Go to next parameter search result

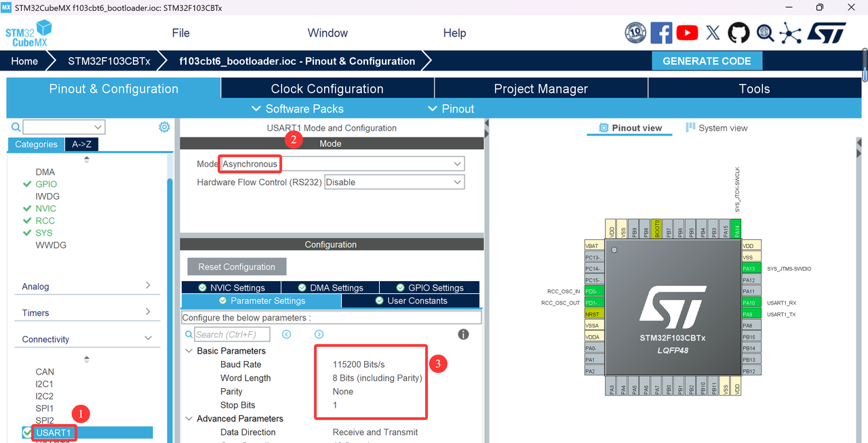tap(319, 335)
